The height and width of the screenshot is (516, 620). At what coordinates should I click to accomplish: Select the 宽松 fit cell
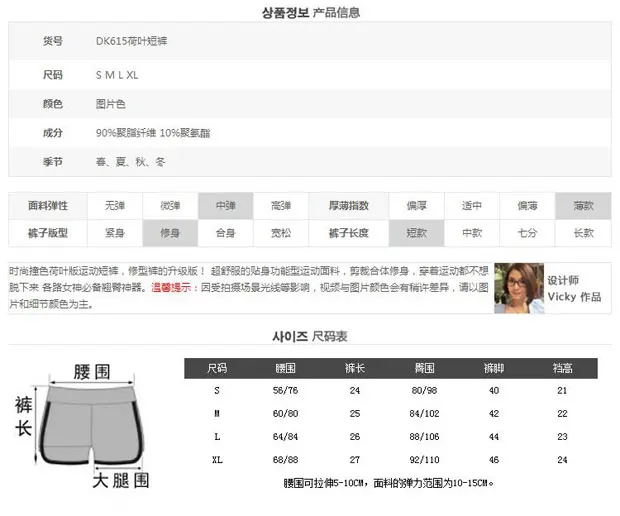tap(281, 233)
